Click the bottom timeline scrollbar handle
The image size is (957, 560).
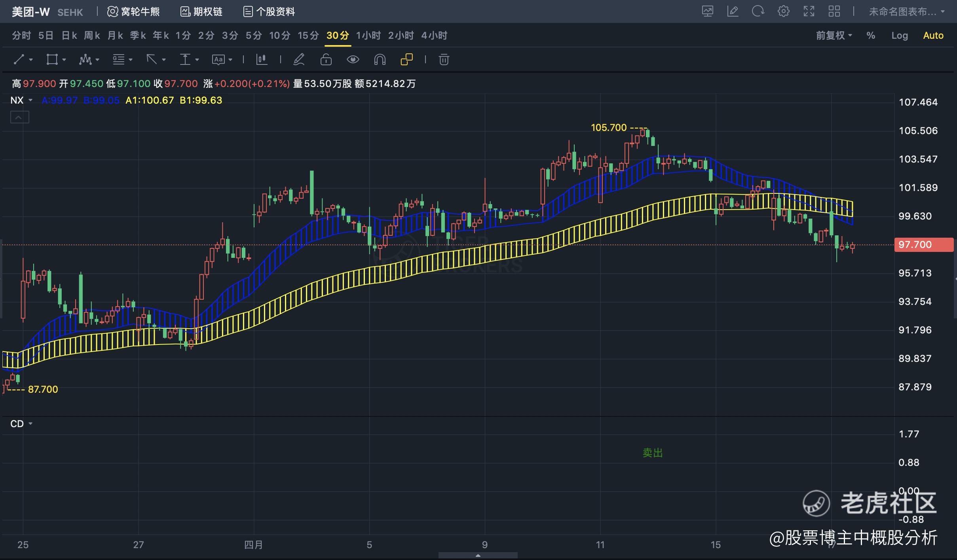[x=478, y=556]
